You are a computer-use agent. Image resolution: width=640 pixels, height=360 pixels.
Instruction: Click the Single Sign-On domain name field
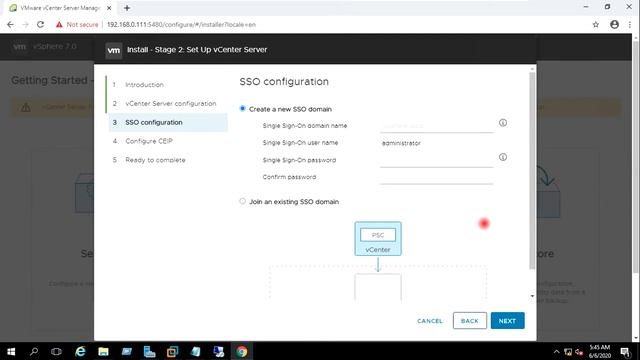pyautogui.click(x=436, y=126)
